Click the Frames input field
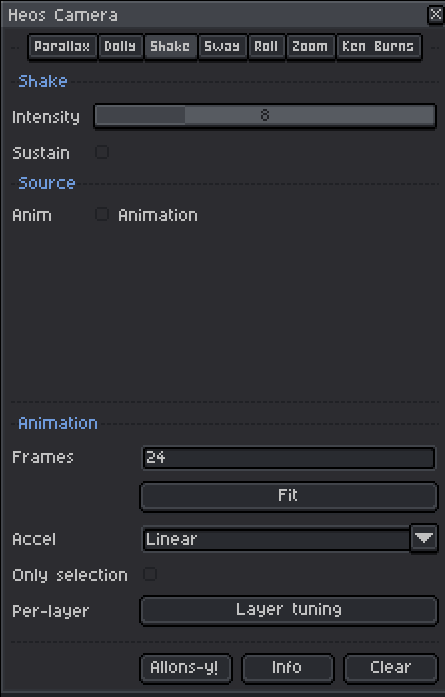Screen dimensions: 445x697 click(x=289, y=457)
